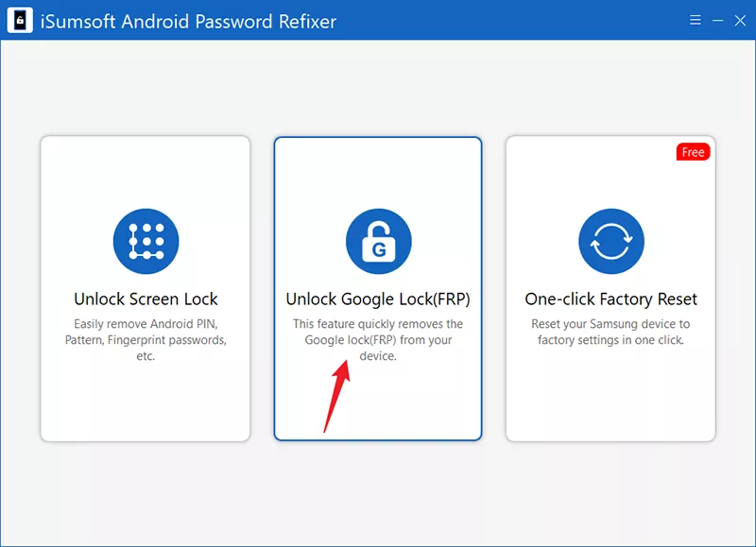Screen dimensions: 756x547
Task: Click the iSumsoft app logo in title bar
Action: [20, 20]
